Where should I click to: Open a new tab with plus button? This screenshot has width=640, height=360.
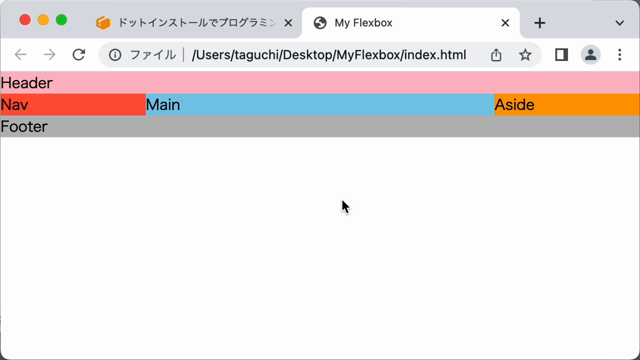point(540,23)
